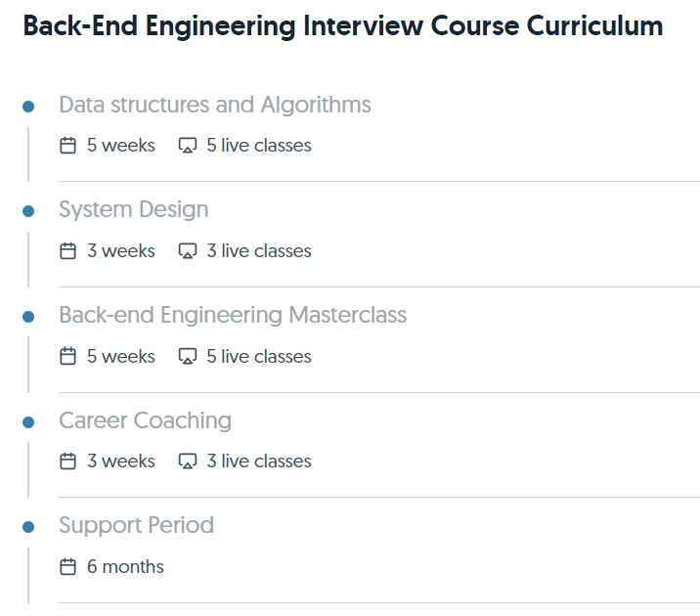The width and height of the screenshot is (700, 616).
Task: Click calendar icon under Career Coaching
Action: pos(68,462)
